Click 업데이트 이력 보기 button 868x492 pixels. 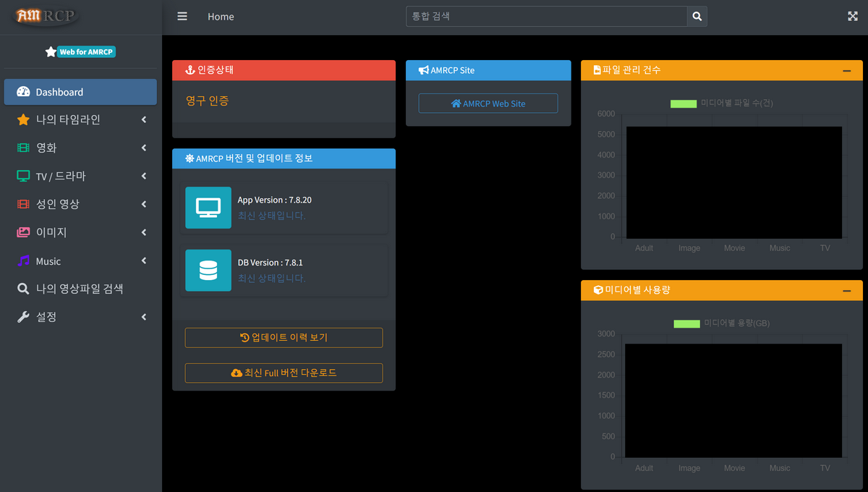click(x=284, y=338)
